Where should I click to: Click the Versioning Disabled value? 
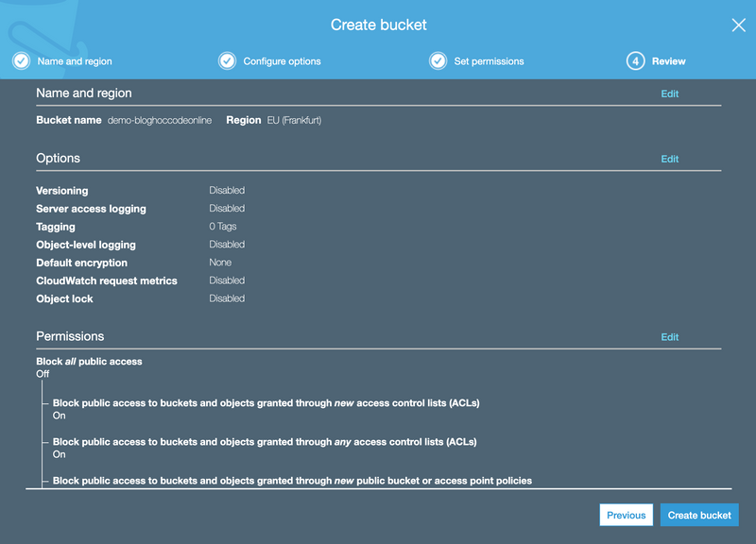click(x=227, y=191)
